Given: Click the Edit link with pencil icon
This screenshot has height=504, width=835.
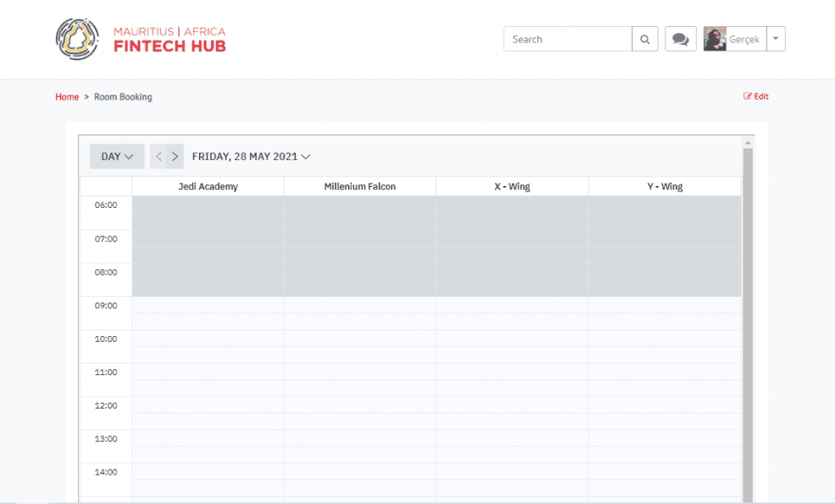Looking at the screenshot, I should 756,96.
